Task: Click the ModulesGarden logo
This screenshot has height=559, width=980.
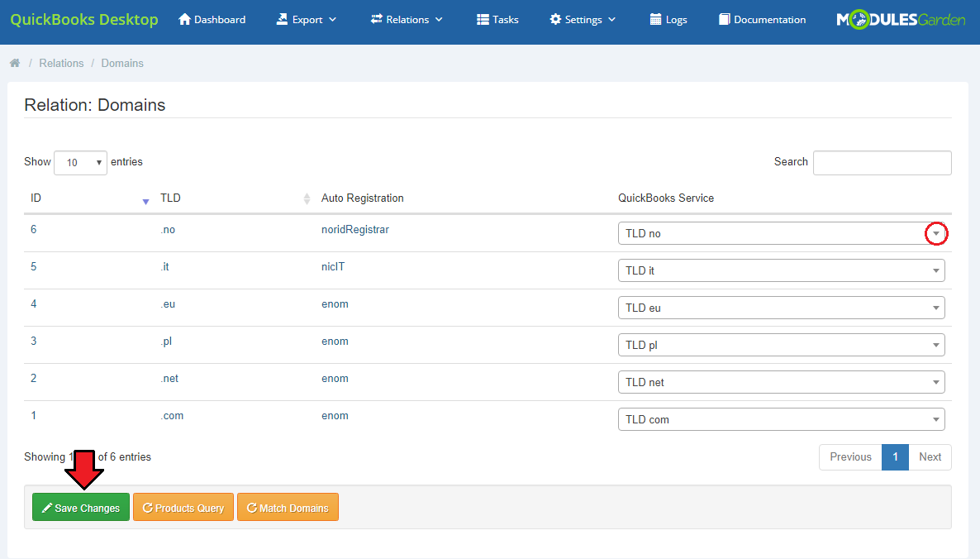Action: (900, 20)
